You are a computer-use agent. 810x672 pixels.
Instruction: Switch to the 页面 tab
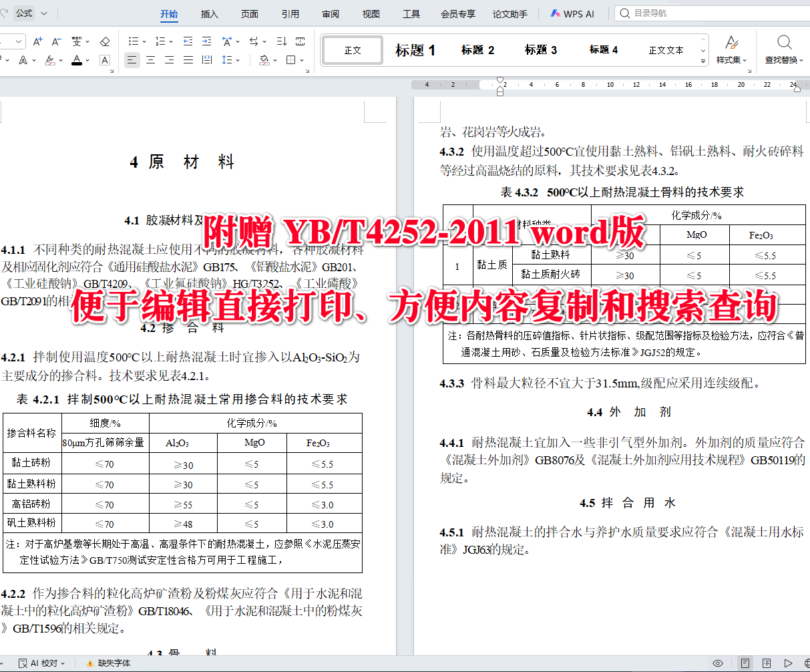250,13
